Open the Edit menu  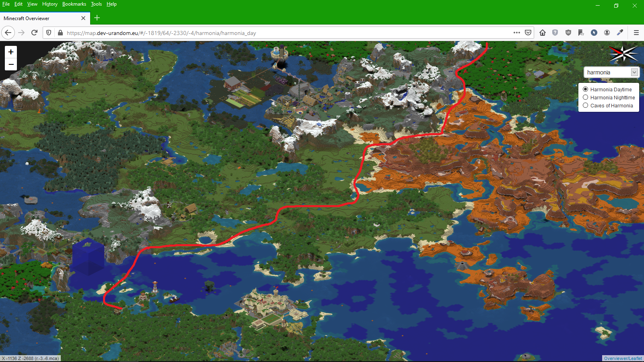(19, 4)
